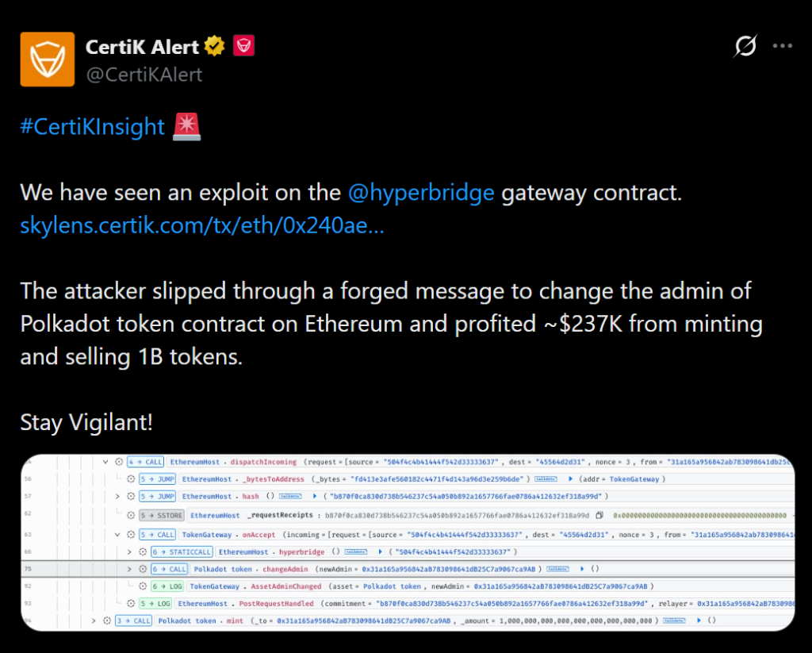Viewport: 812px width, 653px height.
Task: Collapse the EthereumHost dispatchIncoming call
Action: pyautogui.click(x=105, y=462)
